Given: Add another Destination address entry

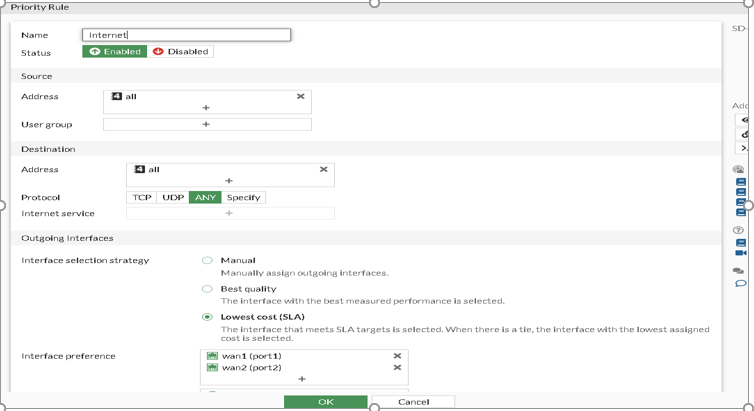Looking at the screenshot, I should pos(229,181).
